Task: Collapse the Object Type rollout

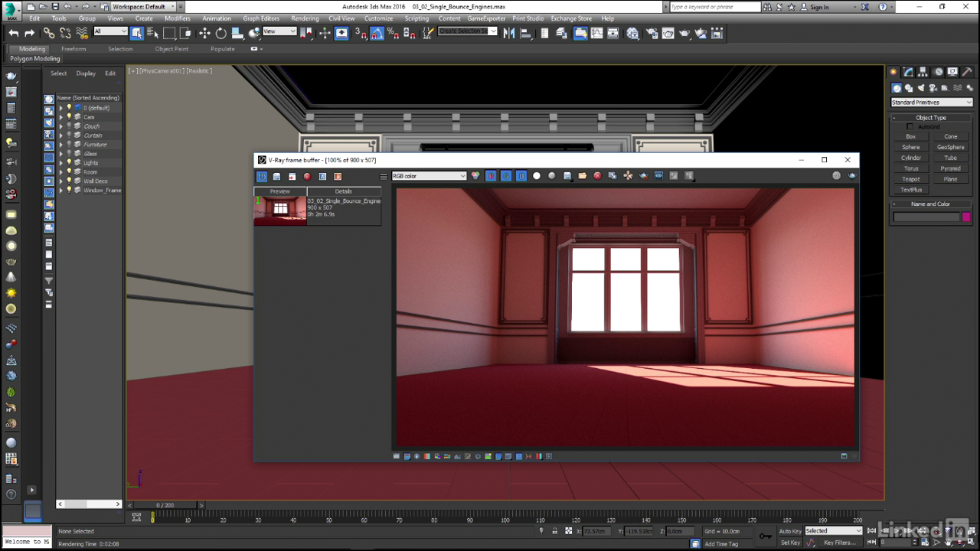Action: 931,118
